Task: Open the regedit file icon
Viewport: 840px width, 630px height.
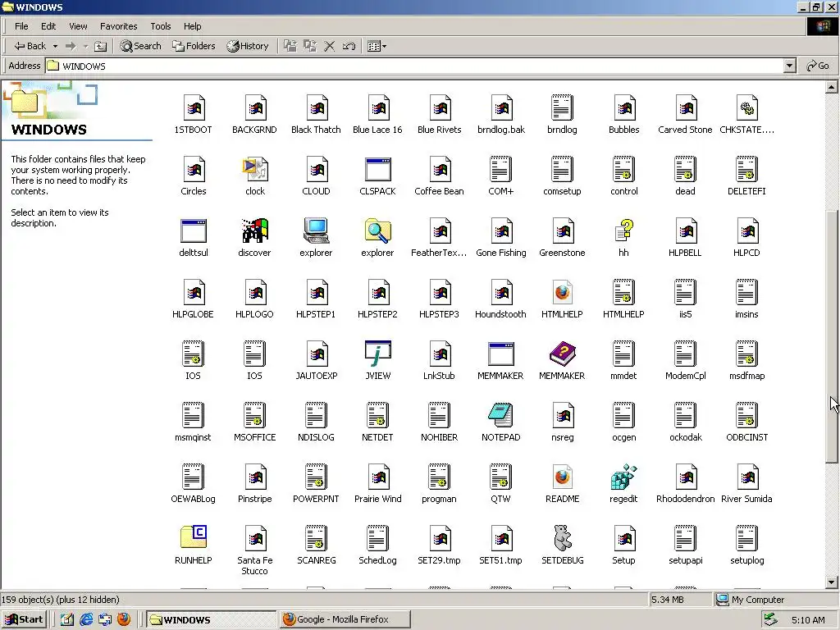Action: click(x=623, y=477)
